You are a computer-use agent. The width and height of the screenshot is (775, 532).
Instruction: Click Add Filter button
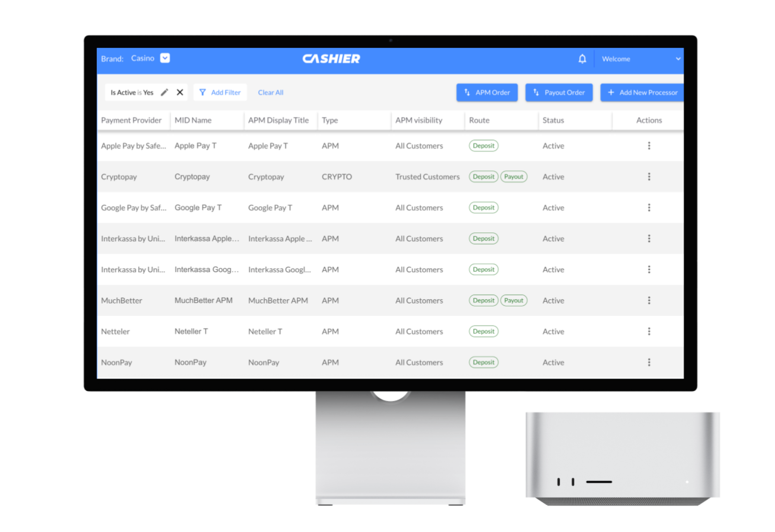220,92
